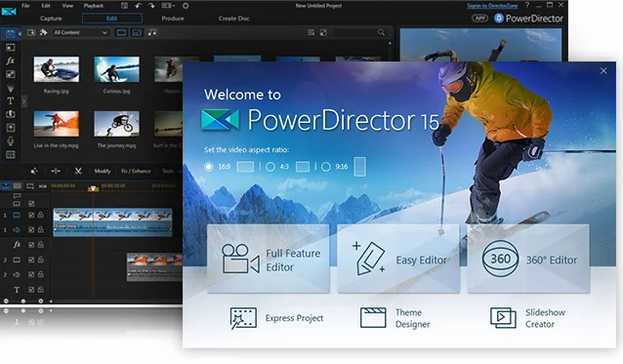Open the File menu
Screen dimensions: 623x364
point(25,6)
